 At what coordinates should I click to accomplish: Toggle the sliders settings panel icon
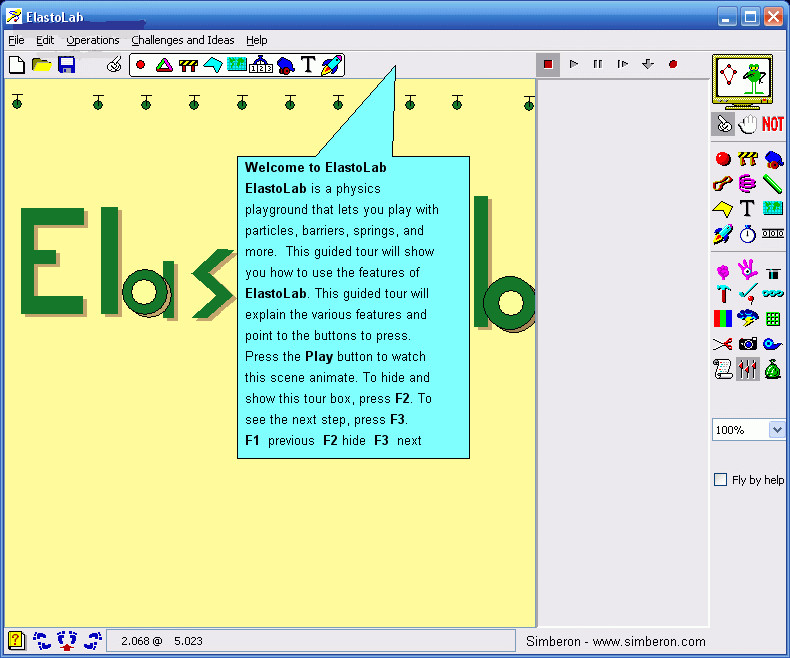point(748,369)
